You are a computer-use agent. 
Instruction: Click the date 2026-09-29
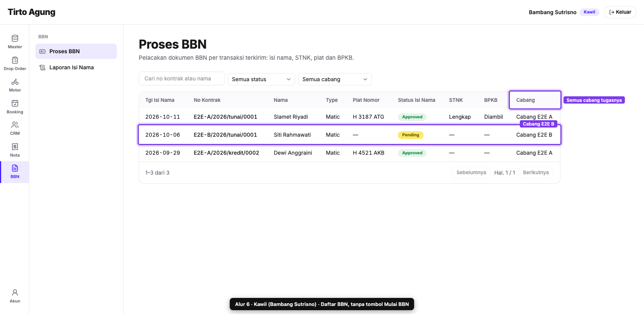163,153
